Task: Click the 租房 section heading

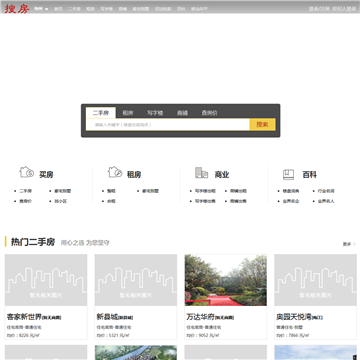Action: point(134,174)
